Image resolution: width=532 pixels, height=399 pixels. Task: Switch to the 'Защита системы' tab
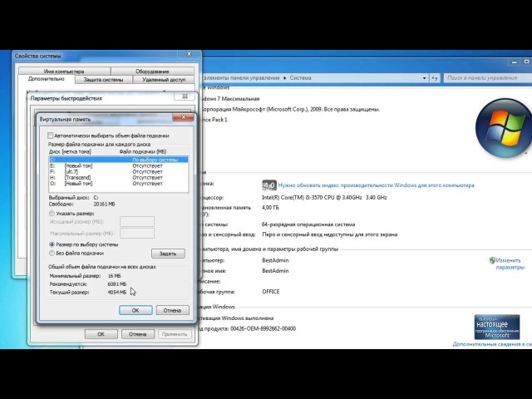(x=103, y=80)
